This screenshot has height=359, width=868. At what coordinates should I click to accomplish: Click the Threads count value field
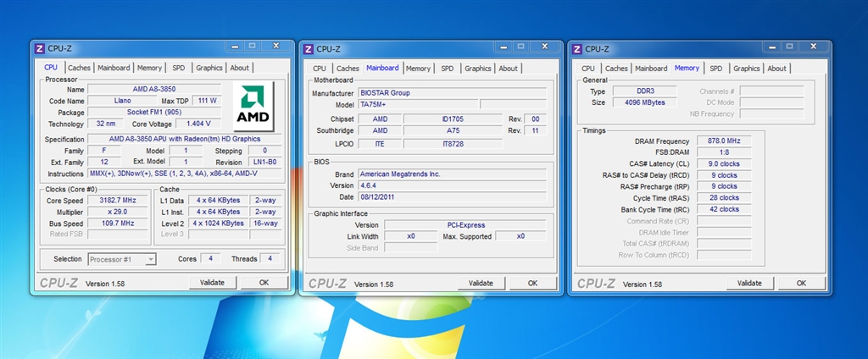[x=270, y=258]
